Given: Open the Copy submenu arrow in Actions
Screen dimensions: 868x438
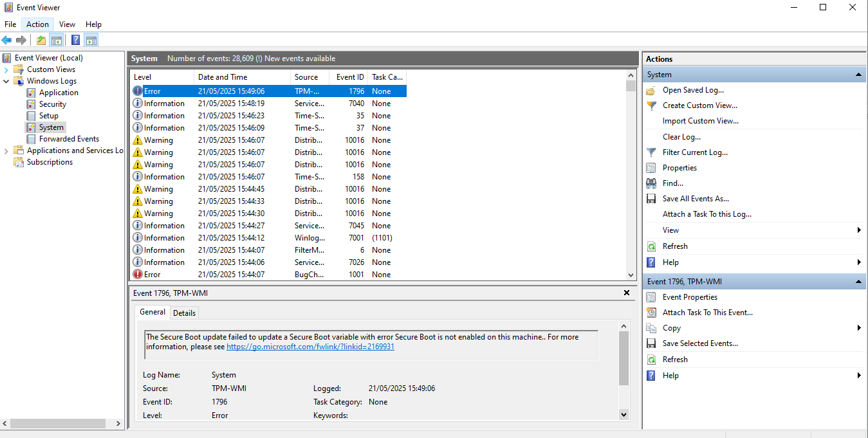Looking at the screenshot, I should pos(859,328).
